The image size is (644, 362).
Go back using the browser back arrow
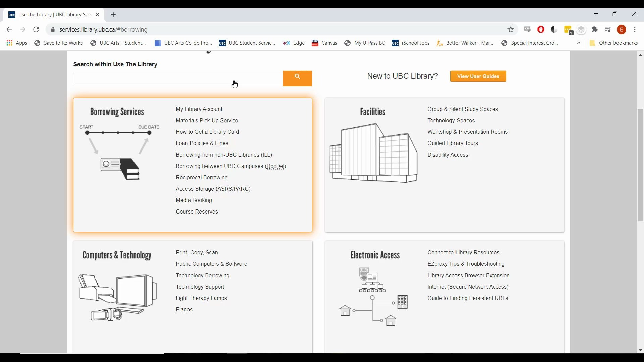coord(9,29)
